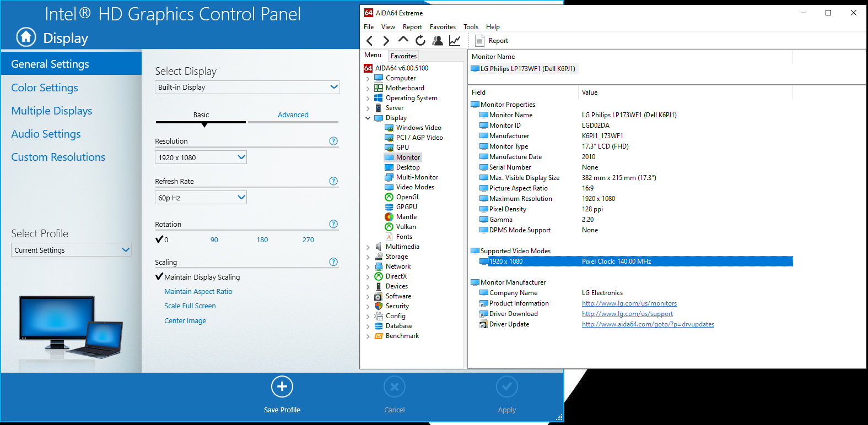Open the Scaling help question mark

pos(333,262)
